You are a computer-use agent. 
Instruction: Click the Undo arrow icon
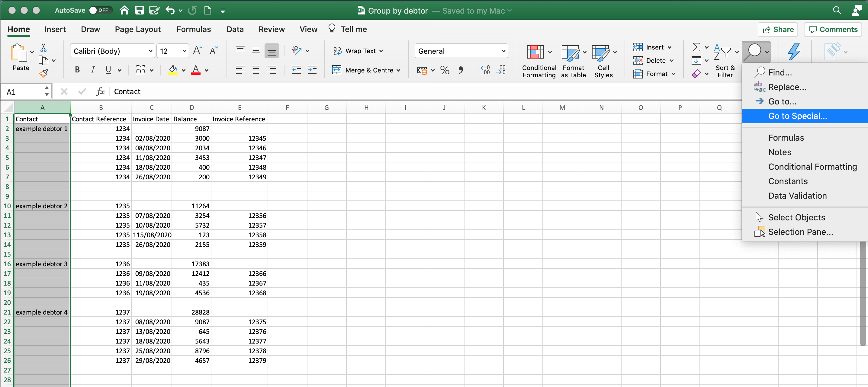pyautogui.click(x=170, y=11)
